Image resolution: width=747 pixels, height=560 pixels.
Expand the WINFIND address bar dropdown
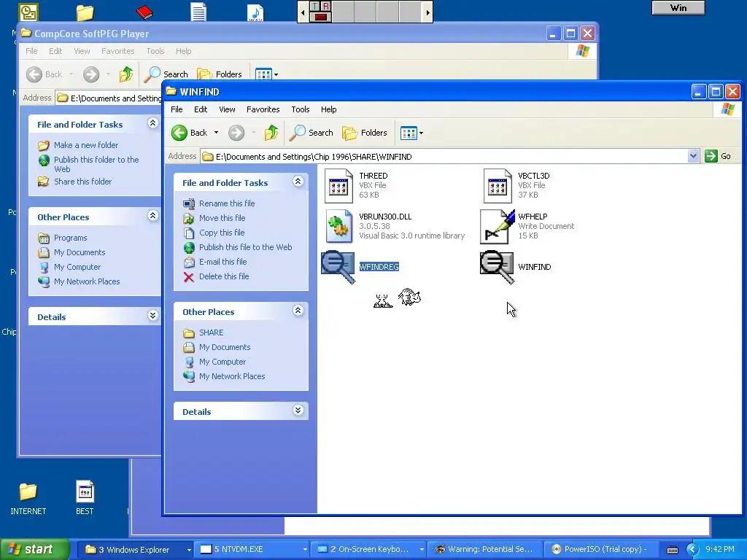click(693, 156)
